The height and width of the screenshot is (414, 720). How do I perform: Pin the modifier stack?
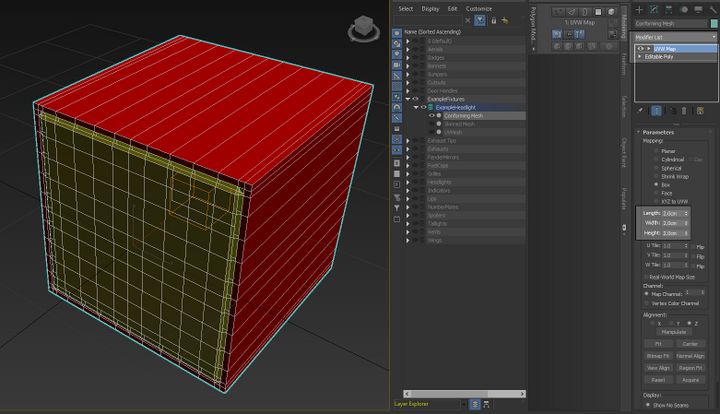pyautogui.click(x=640, y=111)
